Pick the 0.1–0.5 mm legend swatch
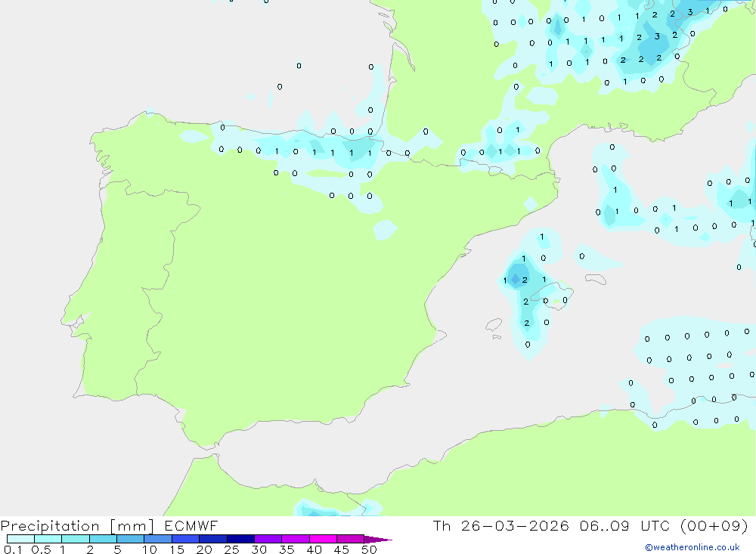 (20, 539)
